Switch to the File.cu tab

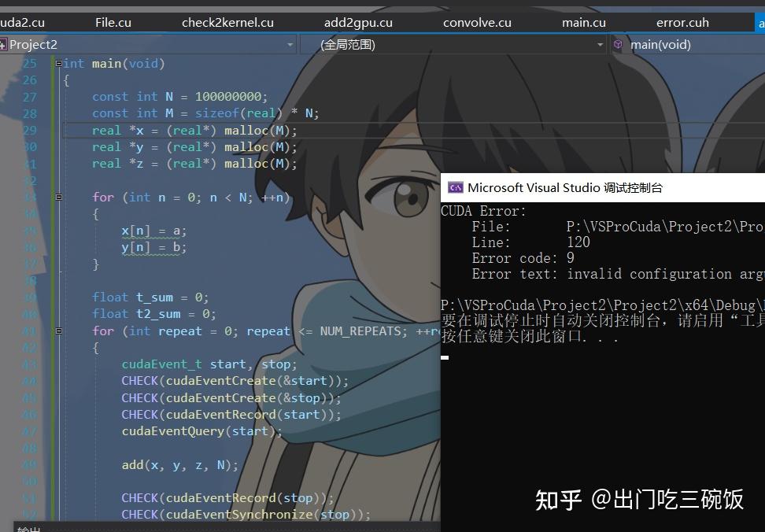click(113, 22)
